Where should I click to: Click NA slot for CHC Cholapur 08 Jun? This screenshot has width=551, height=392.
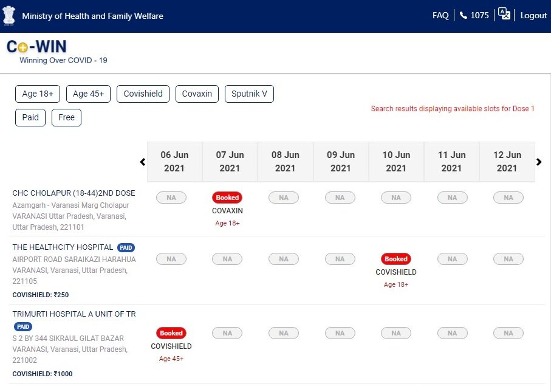[x=284, y=198]
